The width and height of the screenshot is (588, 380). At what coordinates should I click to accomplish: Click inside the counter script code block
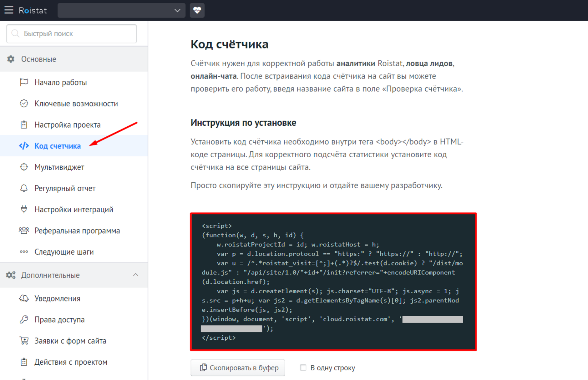pyautogui.click(x=333, y=281)
